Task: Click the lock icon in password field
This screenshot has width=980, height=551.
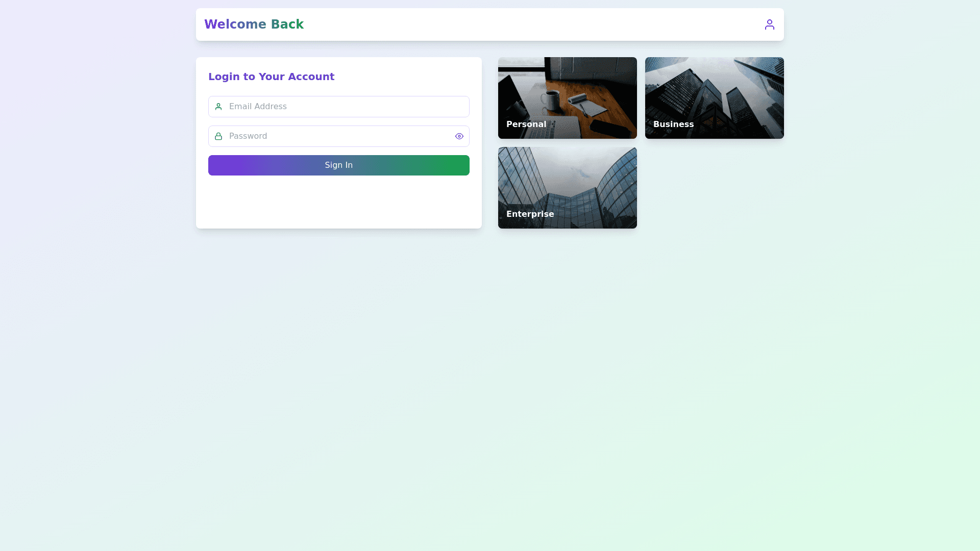Action: [218, 136]
